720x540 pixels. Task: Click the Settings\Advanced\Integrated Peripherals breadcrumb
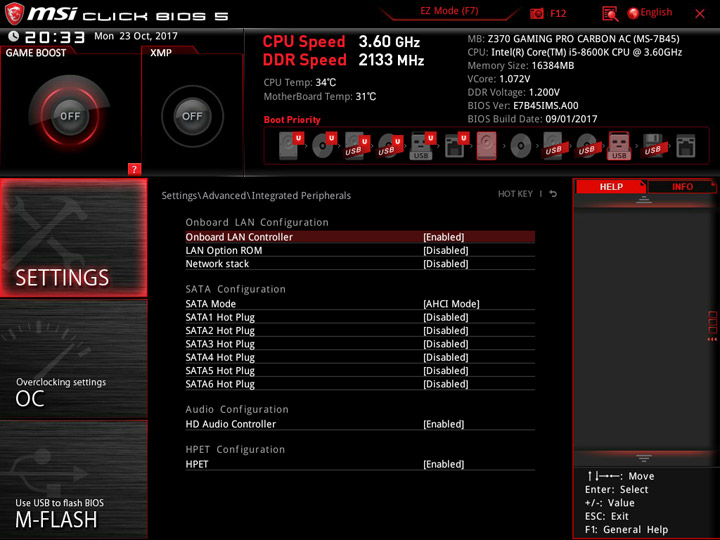[x=256, y=196]
